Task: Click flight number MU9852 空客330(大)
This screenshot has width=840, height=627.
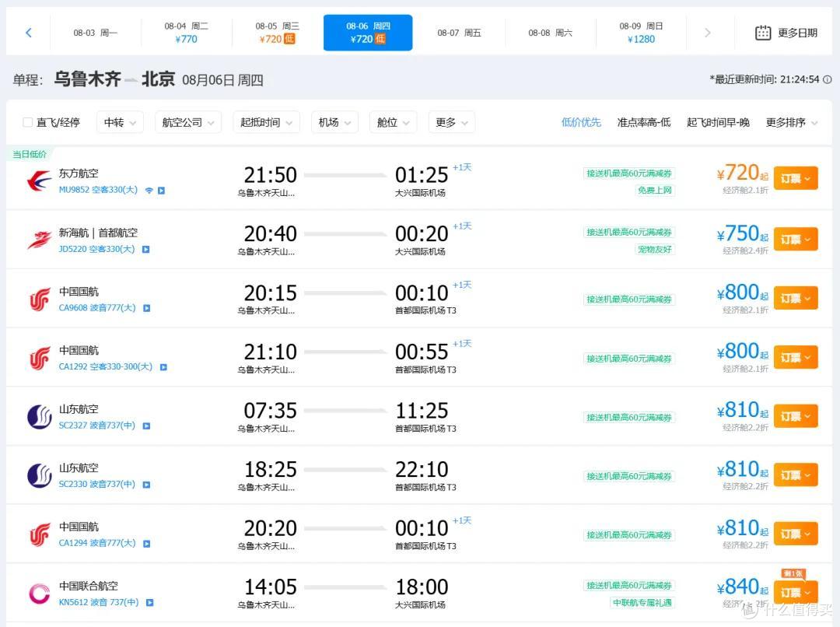Action: click(98, 190)
